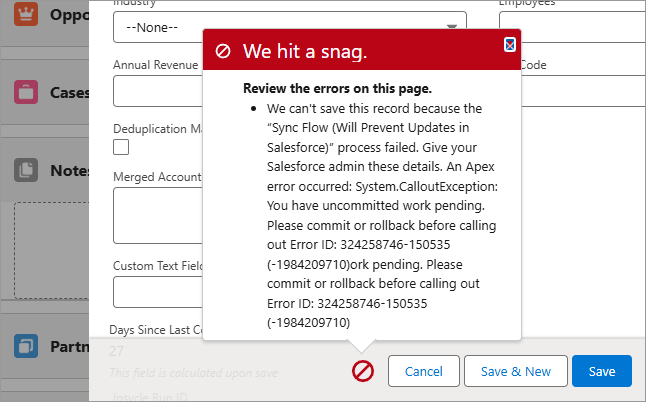Click the red error indicator icon beside Cancel
This screenshot has height=402, width=646.
363,371
